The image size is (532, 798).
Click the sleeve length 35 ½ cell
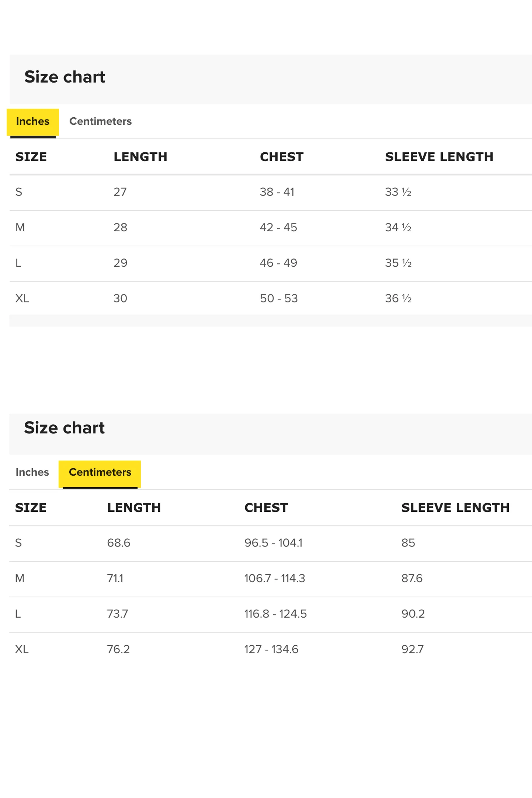coord(398,263)
